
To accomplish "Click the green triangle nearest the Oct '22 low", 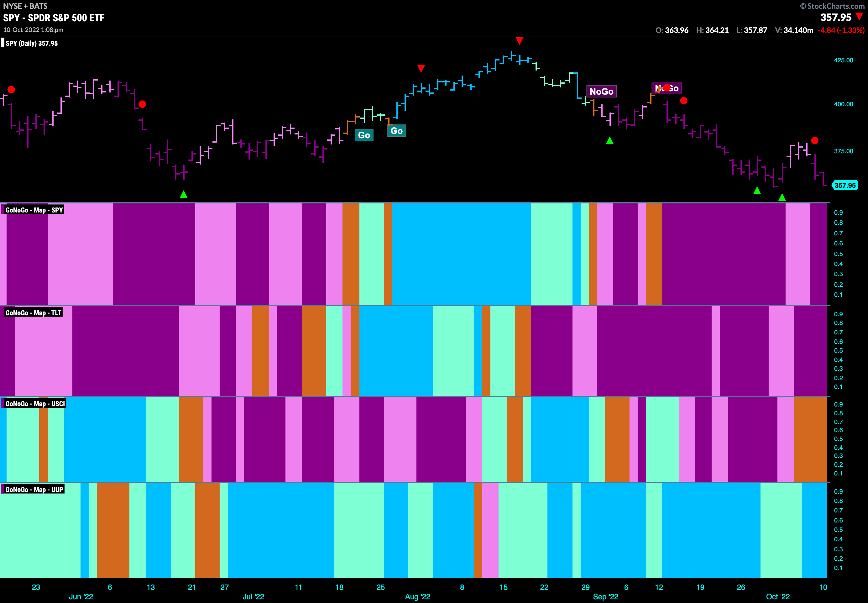I will (782, 197).
